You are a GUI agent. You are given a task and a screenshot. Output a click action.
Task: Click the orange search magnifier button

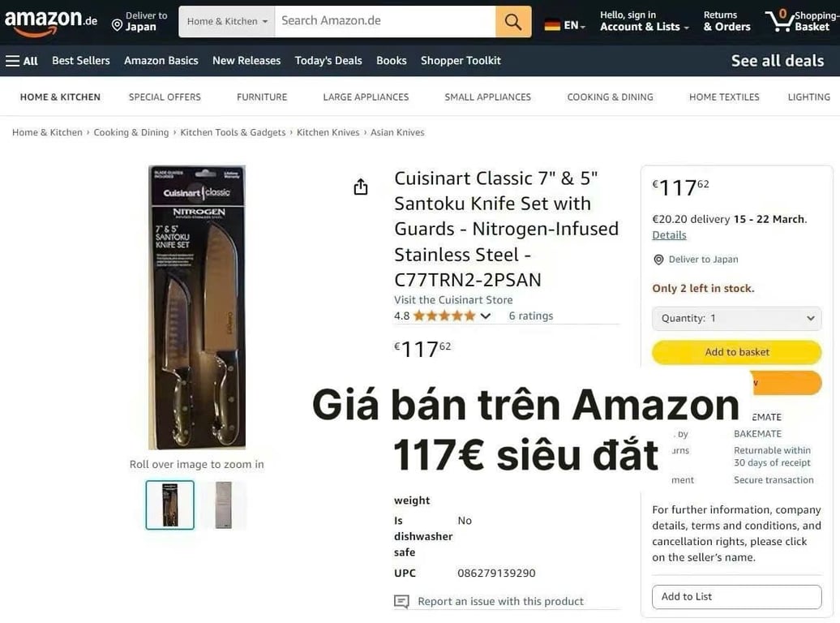(513, 21)
